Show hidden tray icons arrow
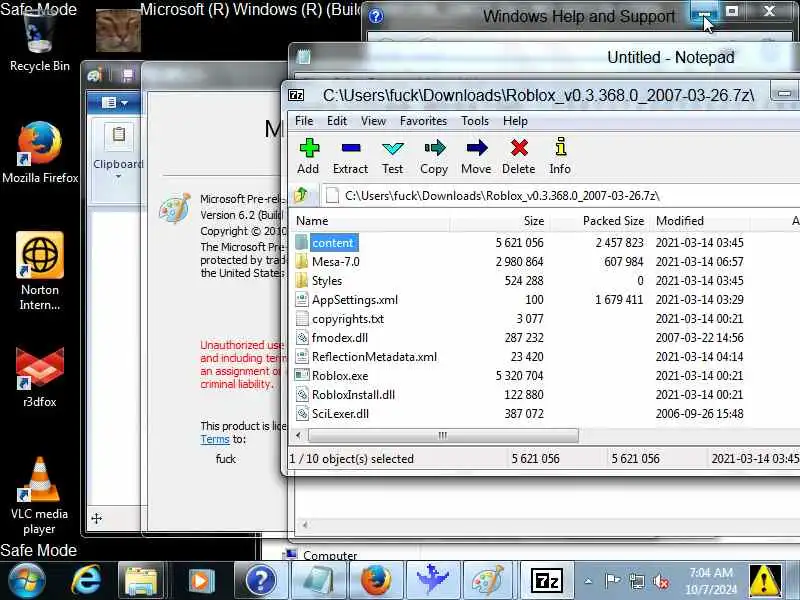 click(588, 581)
